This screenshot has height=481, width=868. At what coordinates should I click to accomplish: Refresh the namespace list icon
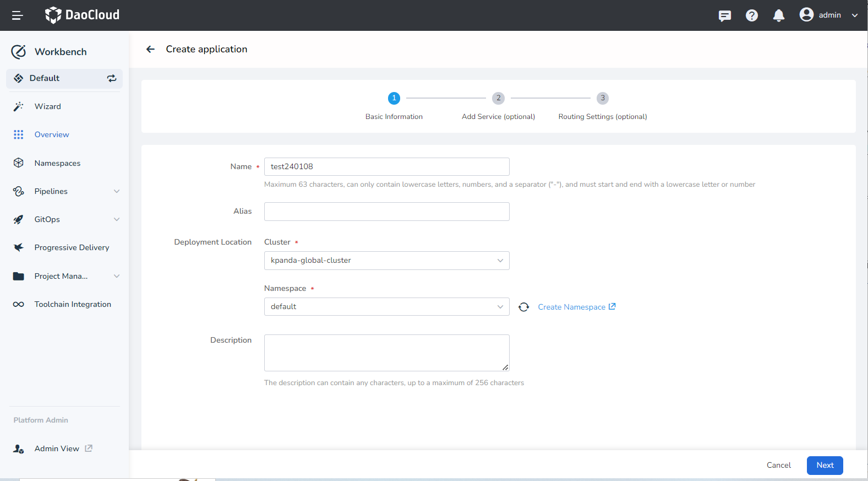pyautogui.click(x=523, y=307)
